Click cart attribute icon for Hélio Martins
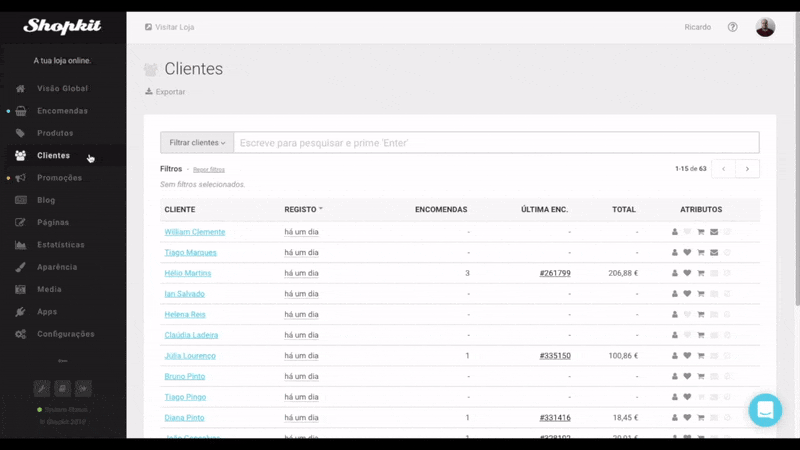 [x=701, y=273]
